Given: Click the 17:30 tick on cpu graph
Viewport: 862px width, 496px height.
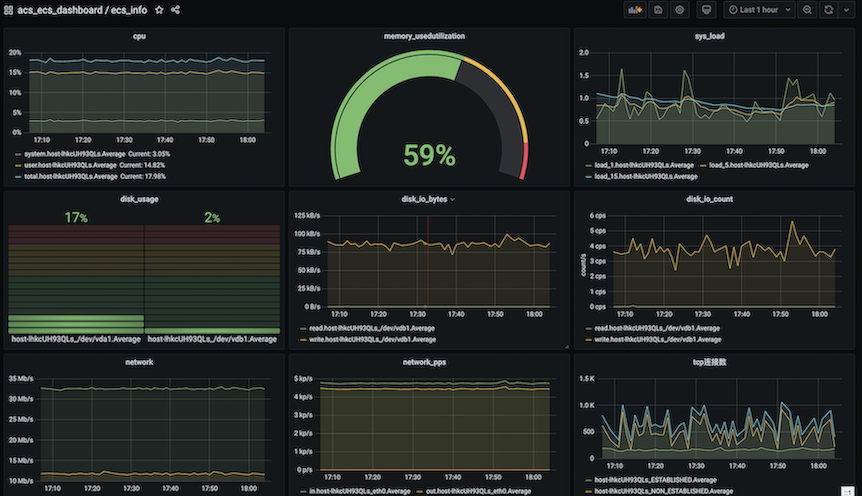Looking at the screenshot, I should [124, 140].
